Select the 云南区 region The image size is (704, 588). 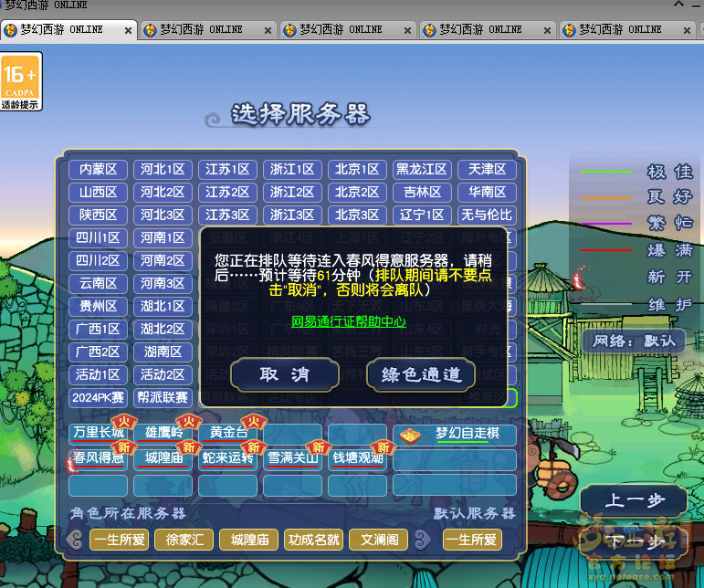(x=98, y=283)
